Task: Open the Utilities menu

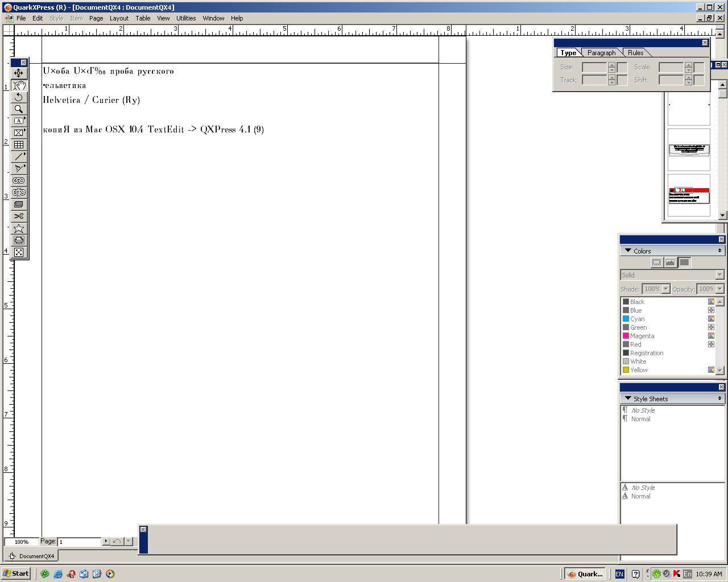Action: [186, 18]
